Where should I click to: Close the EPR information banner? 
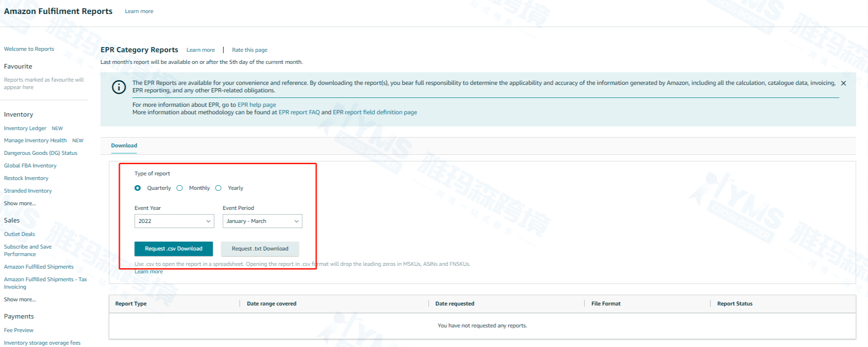(x=843, y=83)
